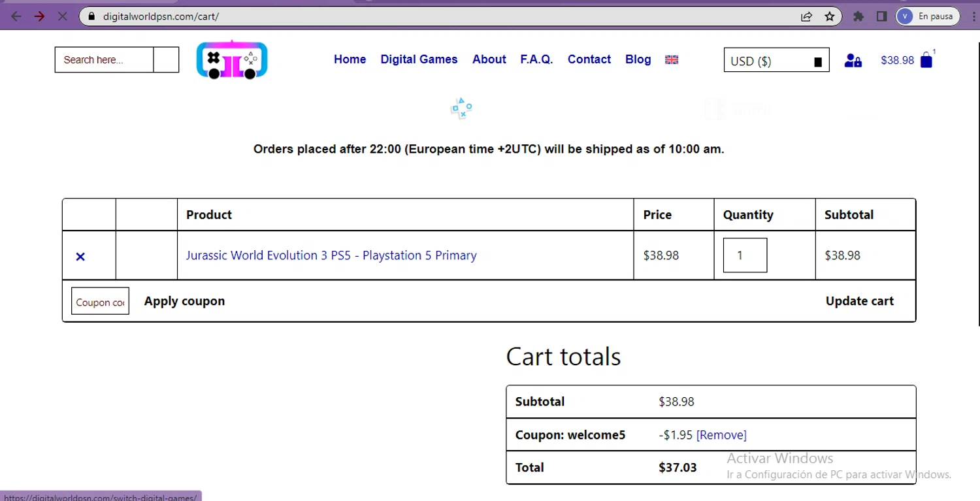Screen dimensions: 980x501
Task: Open the Blog menu item
Action: pos(638,59)
